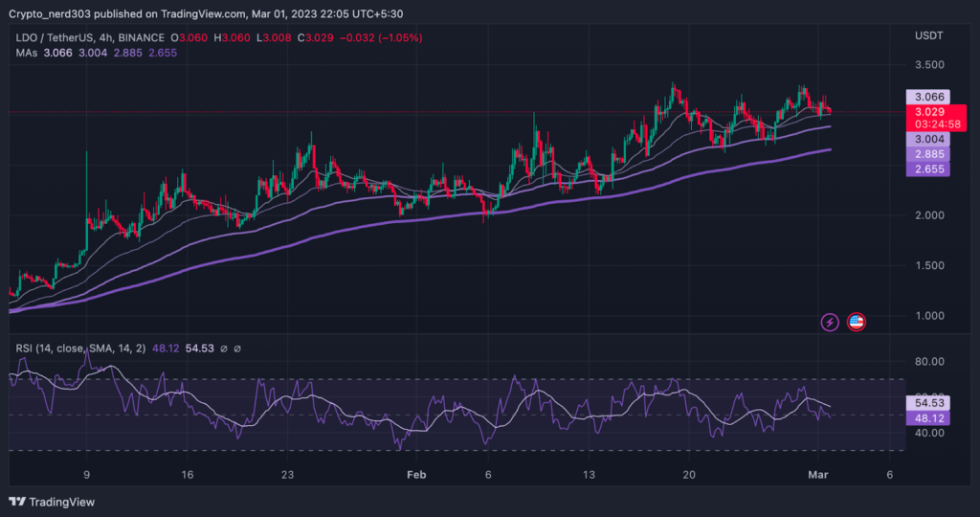Viewport: 980px width, 517px height.
Task: Click the 40.00 RSI scale mark
Action: tap(929, 433)
